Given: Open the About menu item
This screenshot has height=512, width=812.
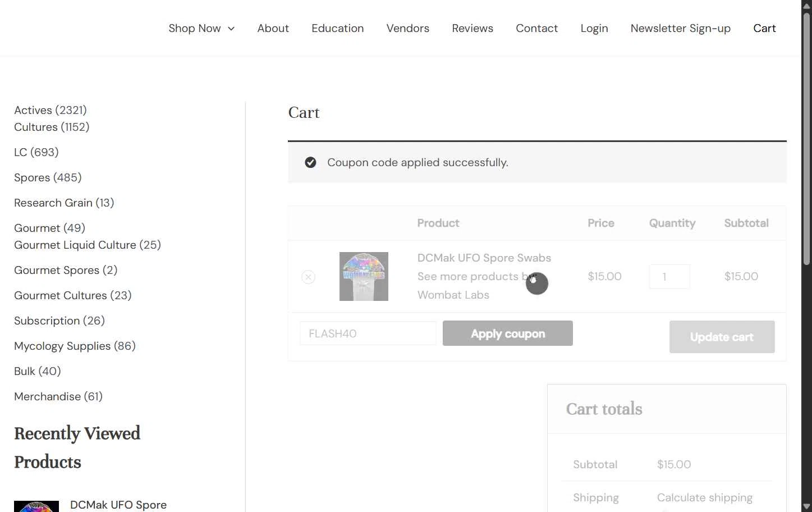Looking at the screenshot, I should click(273, 28).
